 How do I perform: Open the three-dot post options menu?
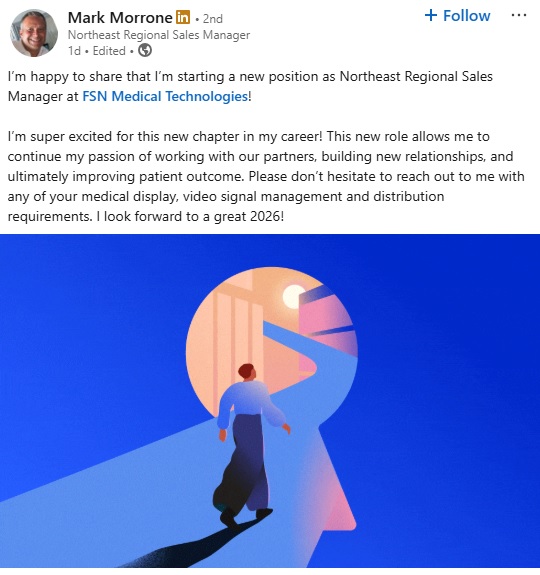tap(519, 15)
